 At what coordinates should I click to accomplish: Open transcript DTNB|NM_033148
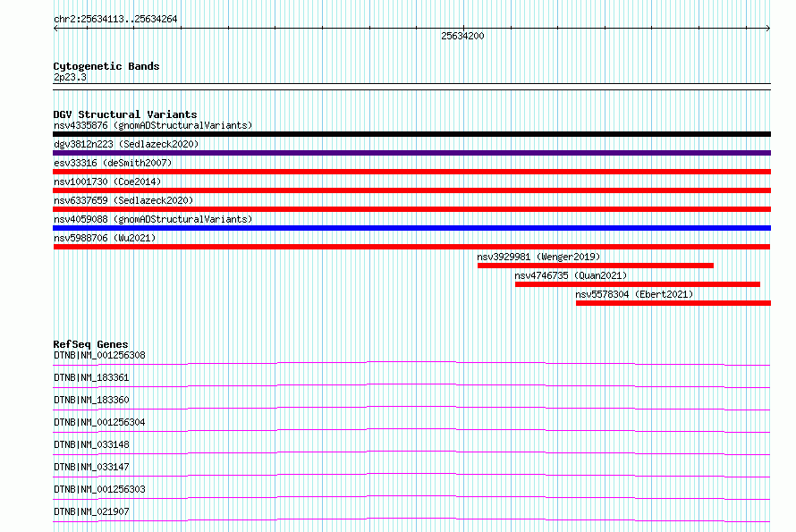pyautogui.click(x=91, y=444)
